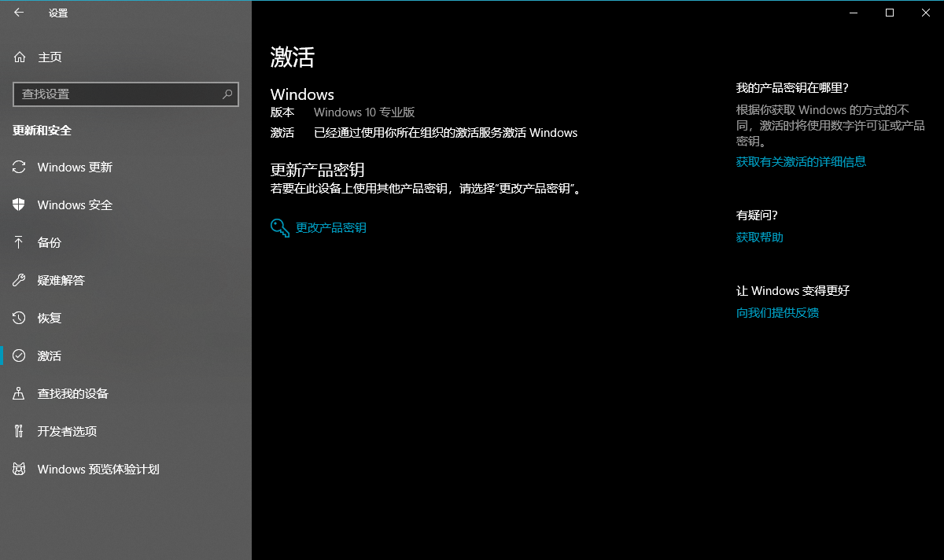Click the 更新产品密钥 heading
Screen dimensions: 944x560
click(x=318, y=170)
